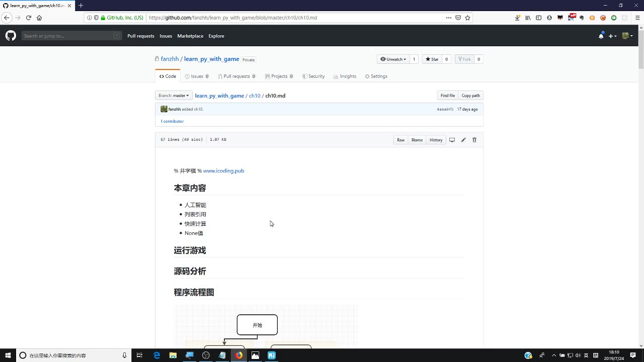
Task: Open the www.icoding.pub link
Action: coord(223,170)
